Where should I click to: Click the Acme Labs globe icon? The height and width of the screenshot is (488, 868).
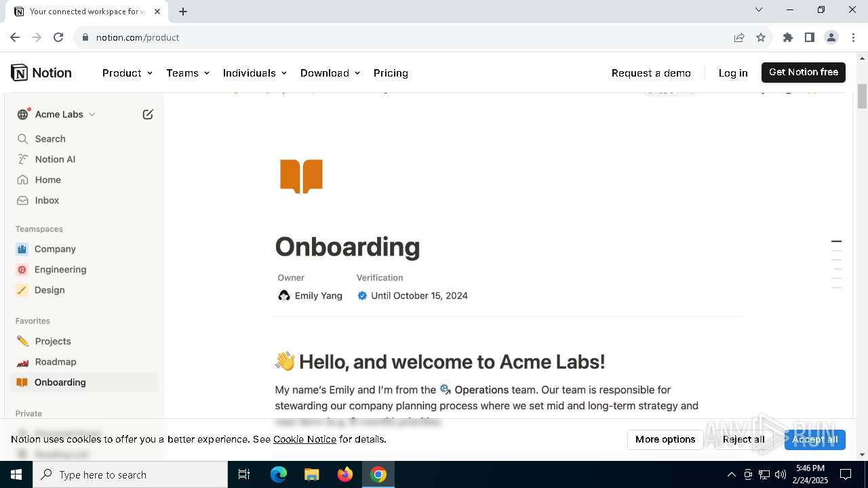pyautogui.click(x=23, y=115)
